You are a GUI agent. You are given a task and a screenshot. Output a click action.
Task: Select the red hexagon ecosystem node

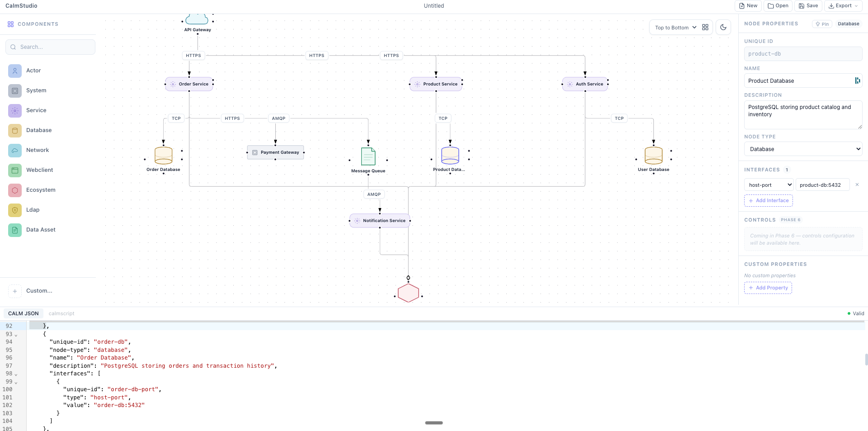pyautogui.click(x=408, y=293)
